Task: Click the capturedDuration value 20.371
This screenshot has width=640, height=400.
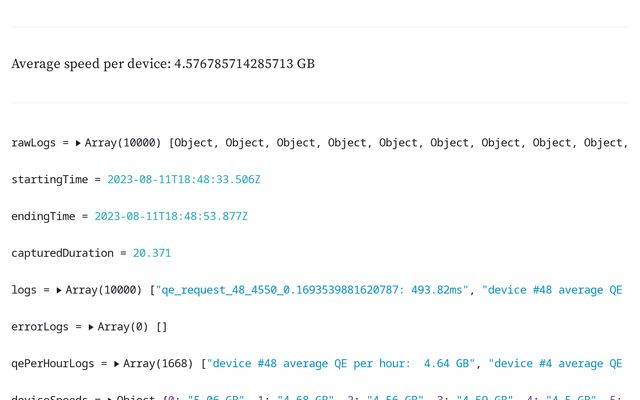Action: [152, 254]
